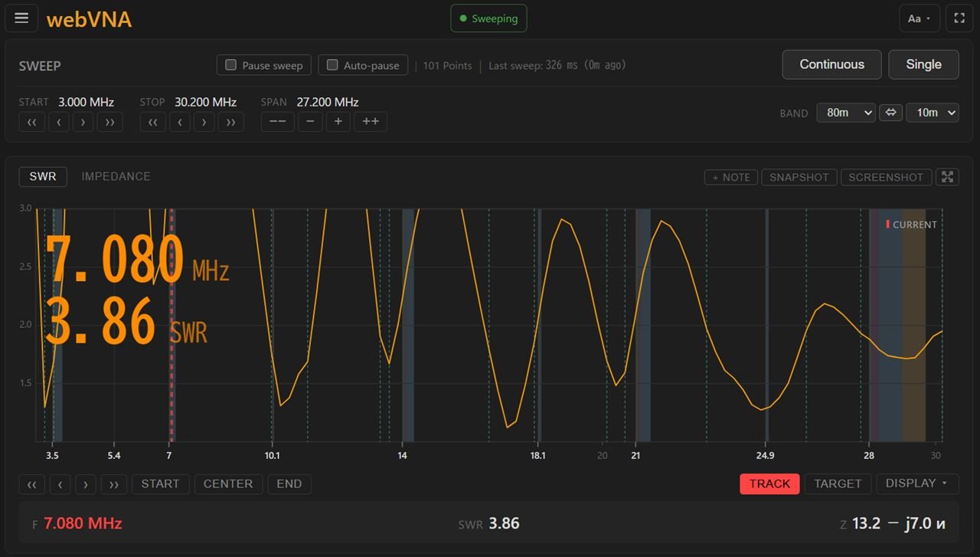
Task: Save a SCREENSHOT of the chart
Action: [886, 177]
